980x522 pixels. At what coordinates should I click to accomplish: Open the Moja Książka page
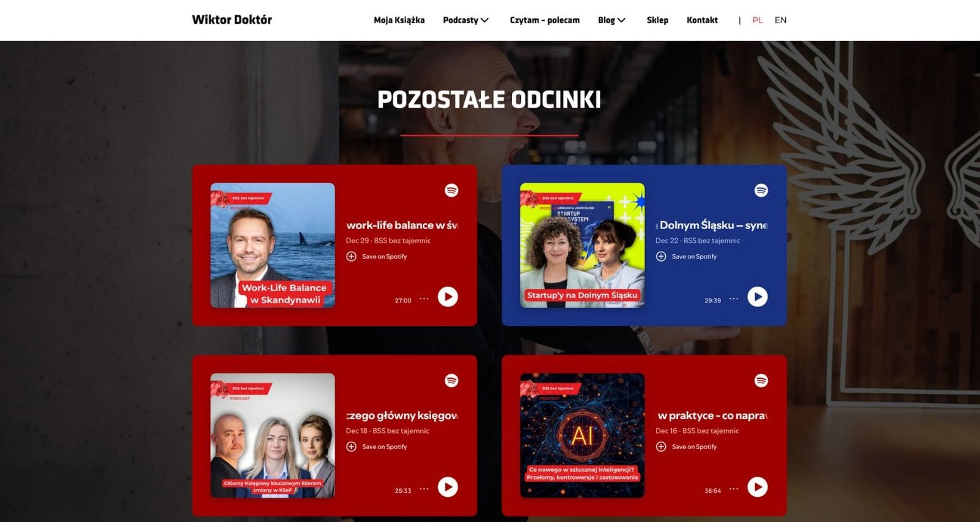click(x=399, y=20)
